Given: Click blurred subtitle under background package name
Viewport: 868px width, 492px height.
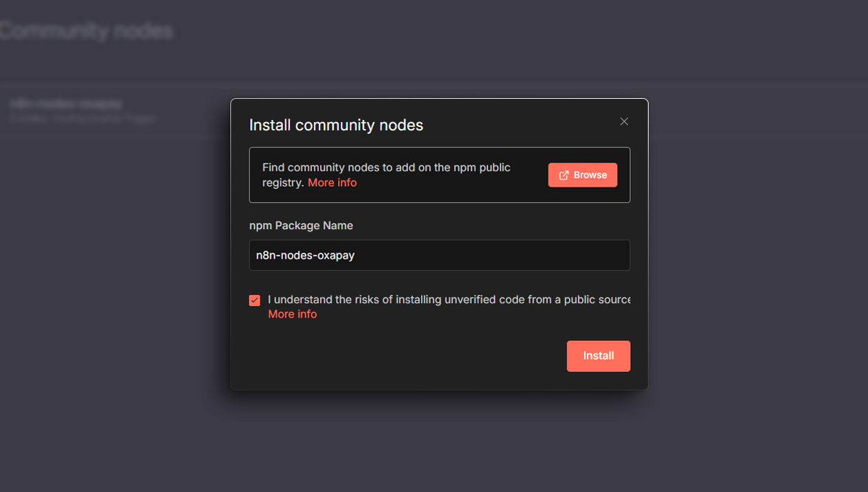Looking at the screenshot, I should (x=82, y=119).
